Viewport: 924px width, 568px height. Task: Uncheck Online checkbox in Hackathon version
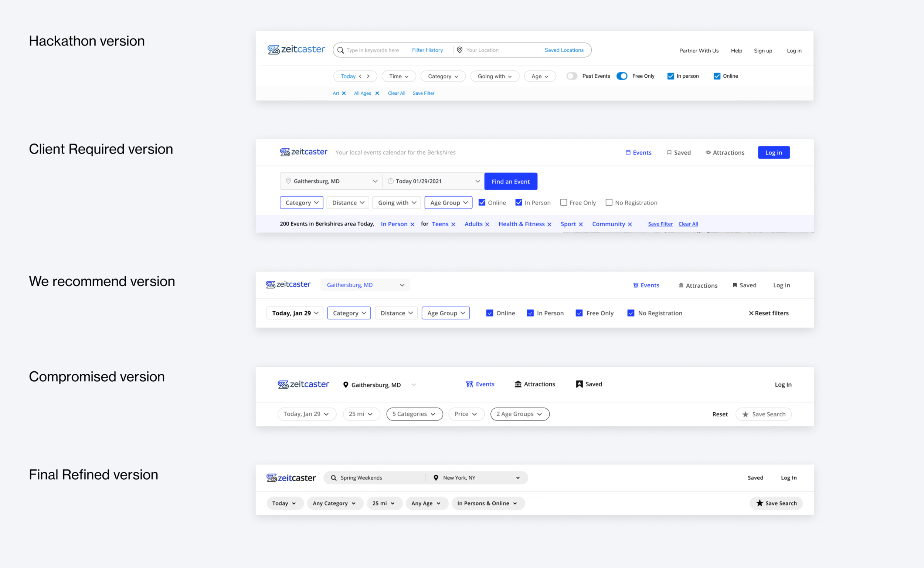tap(717, 76)
